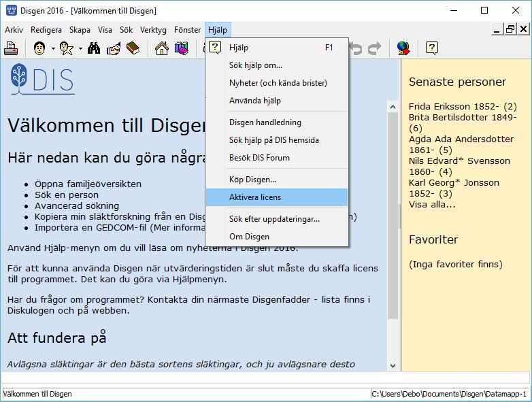The image size is (532, 402).
Task: Choose Använda hjälp menu entry
Action: pyautogui.click(x=277, y=101)
